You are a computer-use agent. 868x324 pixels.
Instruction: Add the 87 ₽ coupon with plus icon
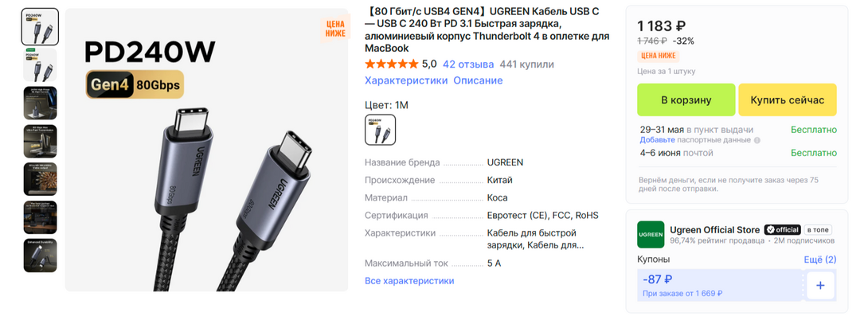(x=820, y=285)
